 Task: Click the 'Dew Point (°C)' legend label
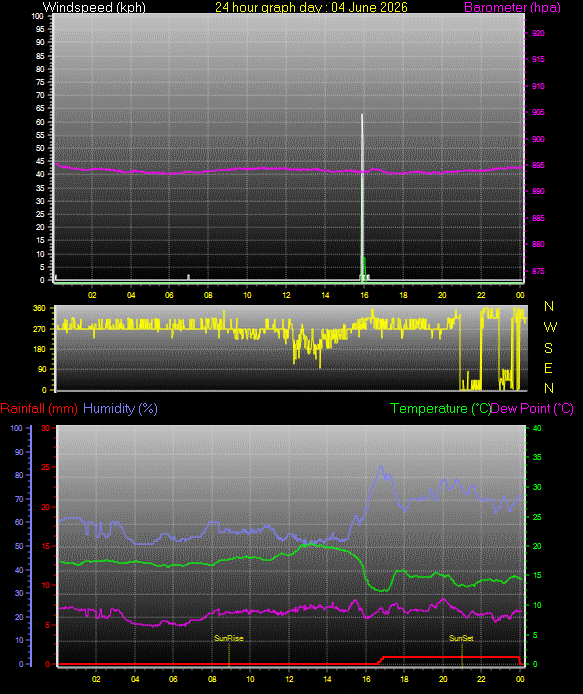[532, 409]
